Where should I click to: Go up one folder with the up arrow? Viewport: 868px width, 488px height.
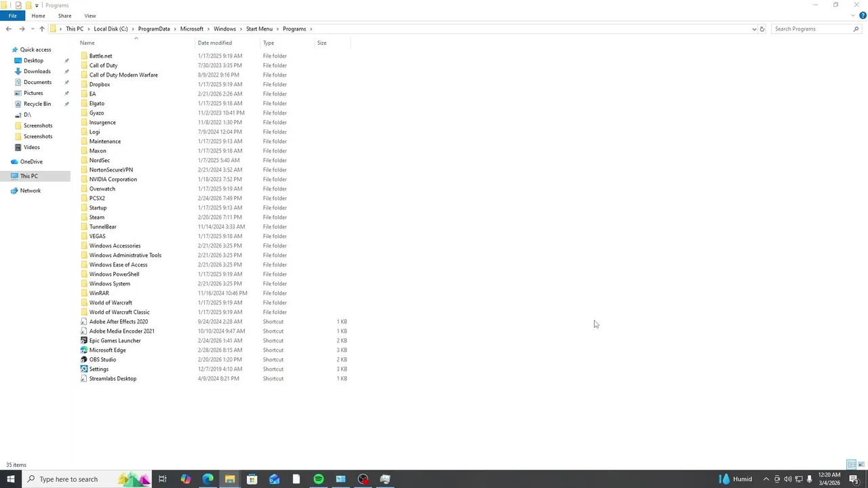point(42,29)
